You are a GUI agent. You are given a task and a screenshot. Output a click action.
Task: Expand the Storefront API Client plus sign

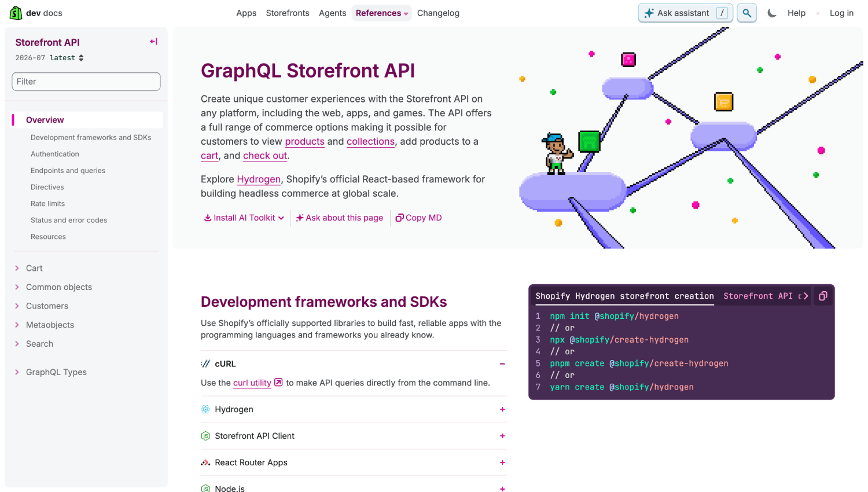click(502, 436)
